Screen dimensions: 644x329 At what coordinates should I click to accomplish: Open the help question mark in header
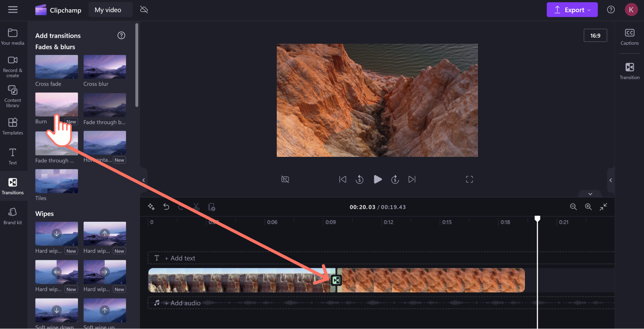[611, 10]
